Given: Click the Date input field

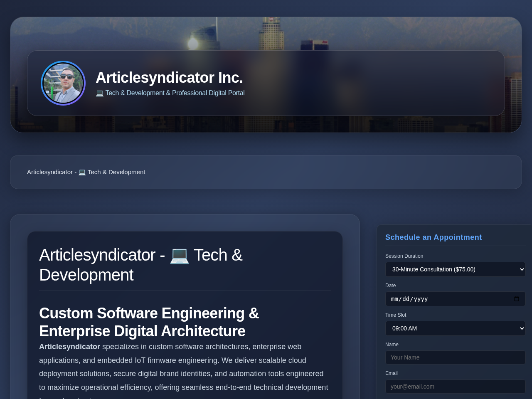Looking at the screenshot, I should [456, 299].
